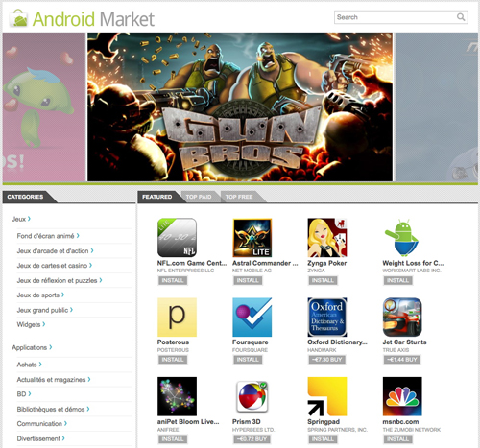Open the Gun Bros featured banner
Screen dimensions: 480x448
pyautogui.click(x=240, y=106)
